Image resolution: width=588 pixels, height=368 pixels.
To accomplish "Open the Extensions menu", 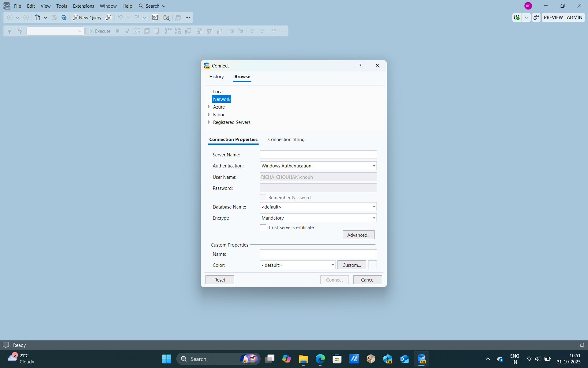I will tap(83, 6).
